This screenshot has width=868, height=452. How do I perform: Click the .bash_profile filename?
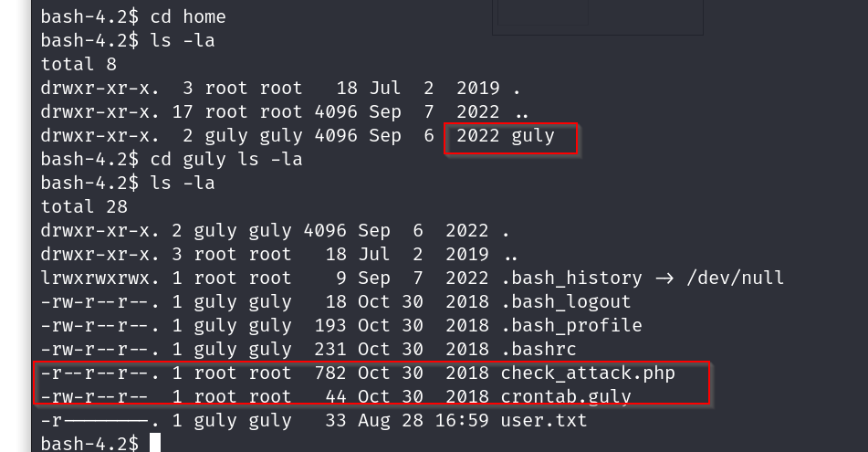click(x=571, y=325)
